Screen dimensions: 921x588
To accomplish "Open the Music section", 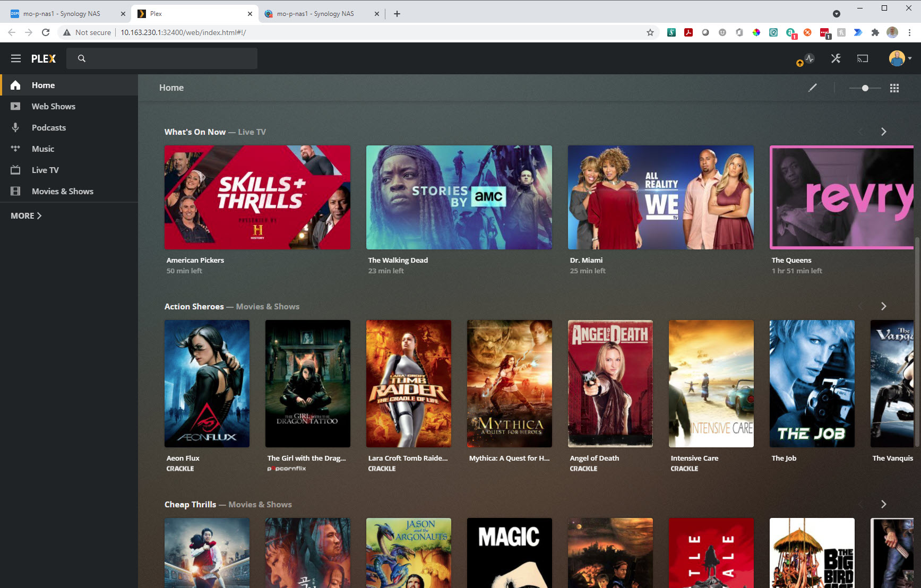I will pyautogui.click(x=42, y=149).
